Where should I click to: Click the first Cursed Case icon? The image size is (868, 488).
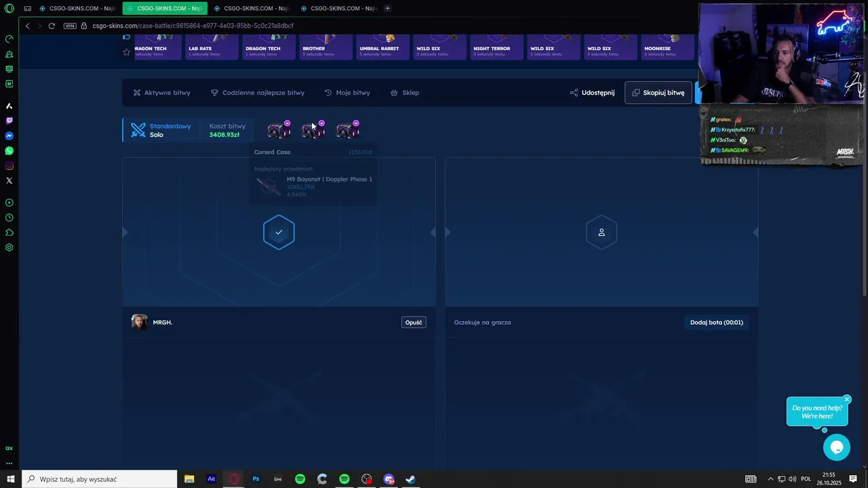pos(279,130)
